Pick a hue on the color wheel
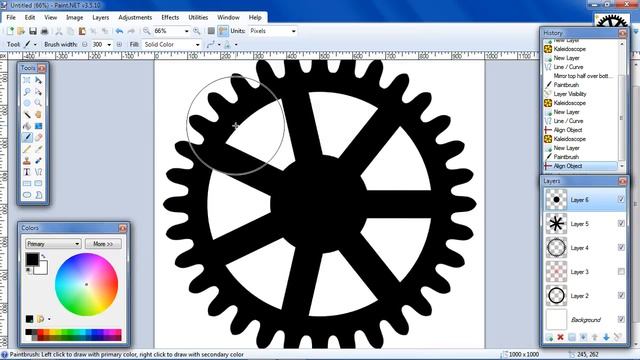The image size is (640, 360). pyautogui.click(x=87, y=284)
